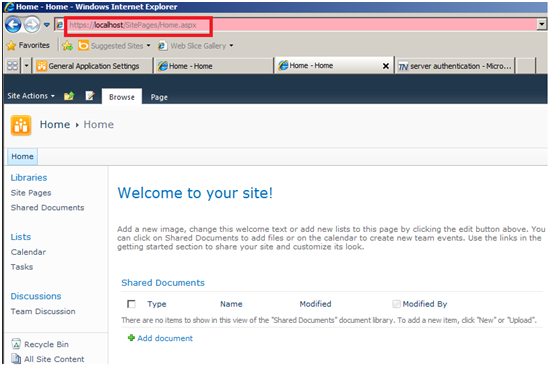Sort by Modified column header
This screenshot has height=370, width=557.
point(315,304)
